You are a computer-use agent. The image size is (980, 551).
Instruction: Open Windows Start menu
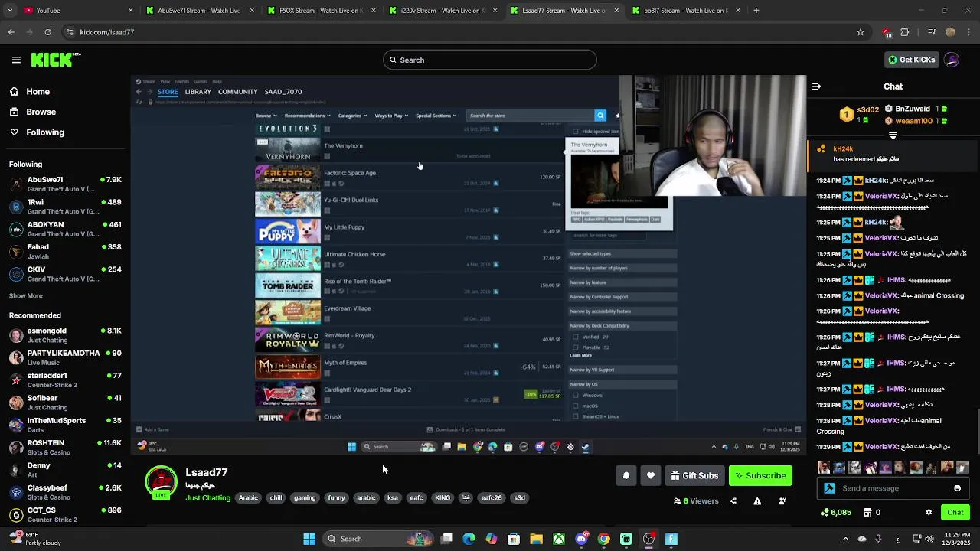[309, 539]
